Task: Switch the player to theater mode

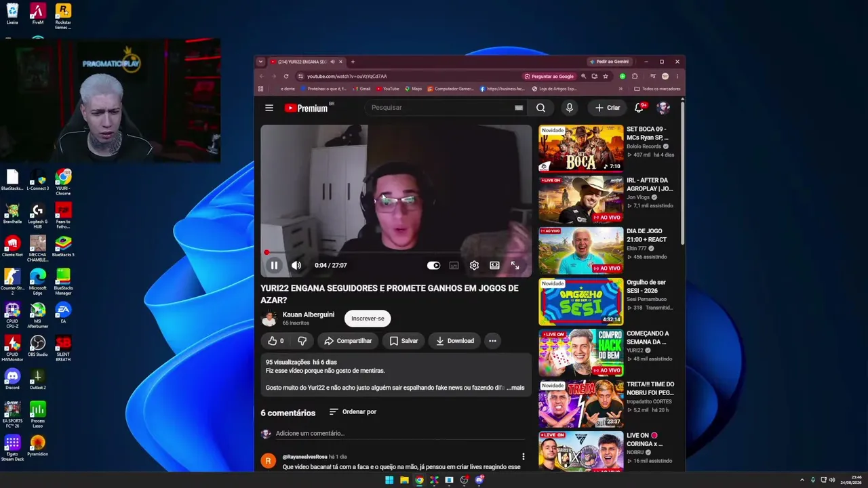Action: pos(494,265)
